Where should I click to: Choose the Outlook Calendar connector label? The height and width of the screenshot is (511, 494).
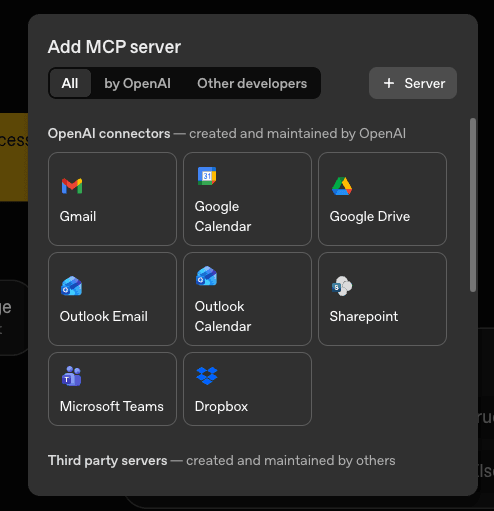tap(223, 316)
